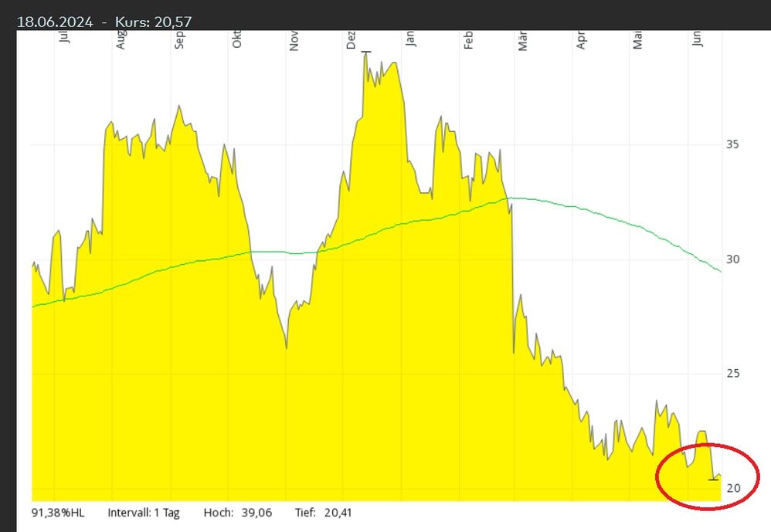Click the red circle annotation outline
The image size is (771, 532).
(657, 478)
